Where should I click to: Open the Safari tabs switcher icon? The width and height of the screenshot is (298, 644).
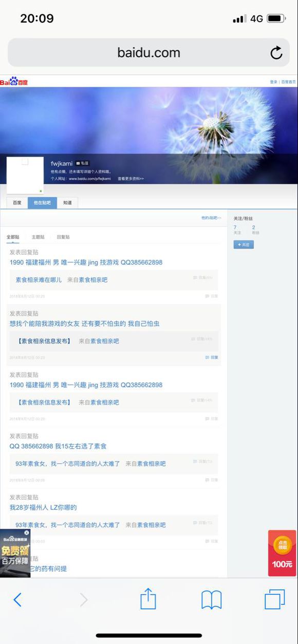point(274,599)
